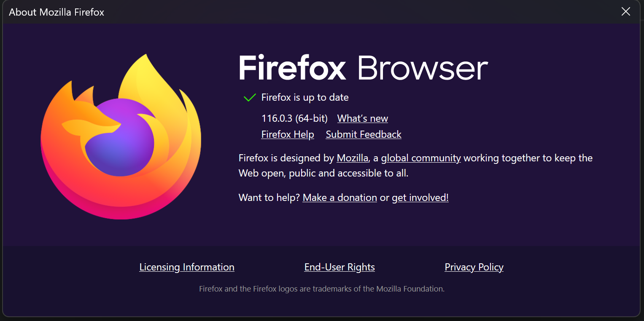Viewport: 644px width, 321px height.
Task: Click the 'About Mozilla Firefox' title bar
Action: tap(57, 12)
